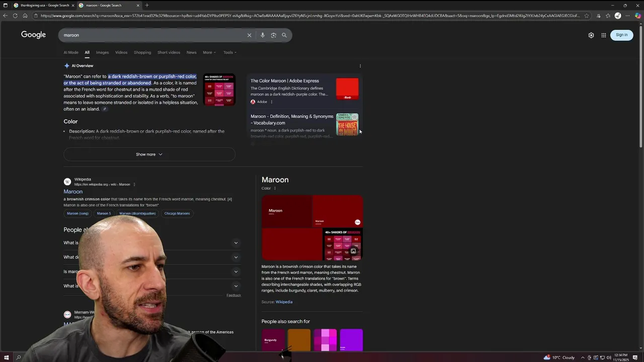Viewport: 644px width, 362px height.
Task: Click the AI Overview sparkle icon
Action: coord(66,66)
